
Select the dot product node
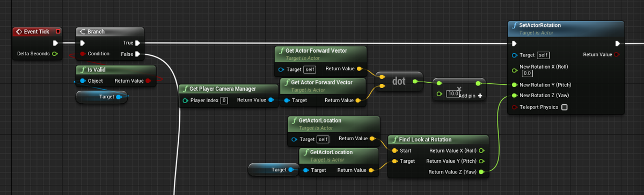[x=399, y=81]
